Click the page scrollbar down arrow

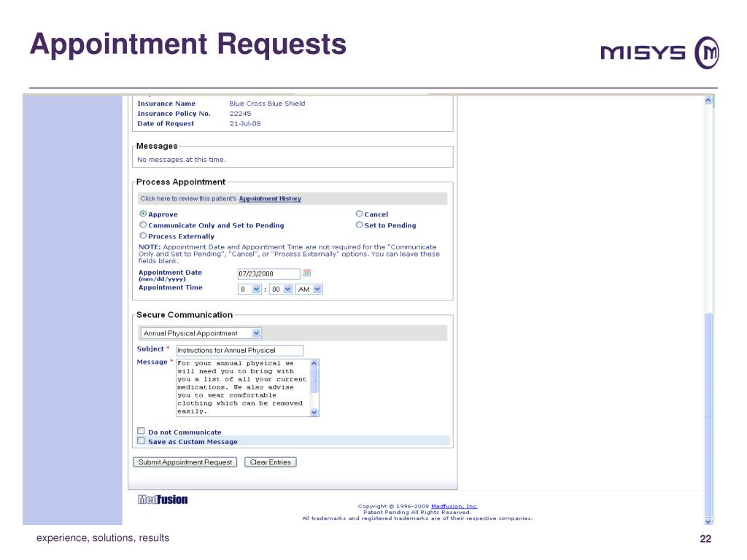708,521
